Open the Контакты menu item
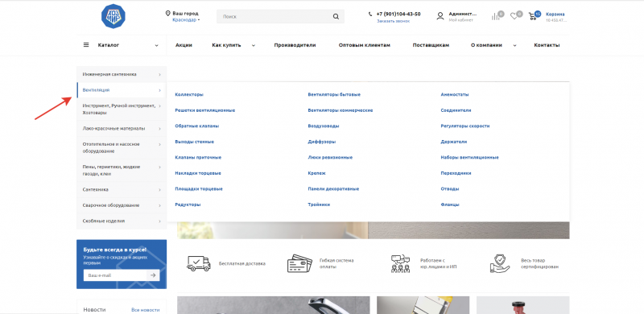 pyautogui.click(x=547, y=45)
